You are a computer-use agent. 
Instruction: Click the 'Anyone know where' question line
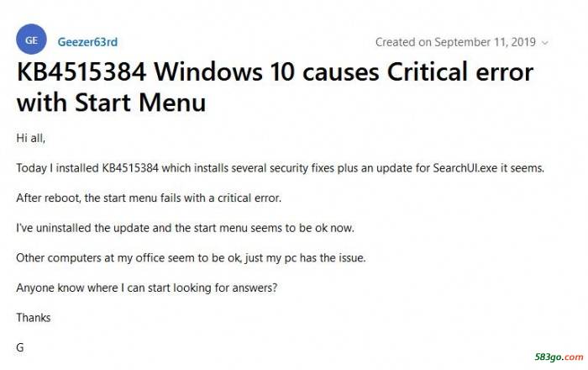(147, 288)
